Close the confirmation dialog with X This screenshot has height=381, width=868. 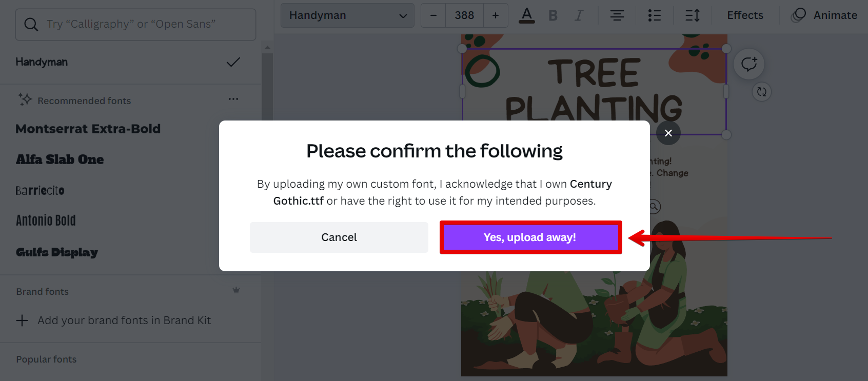(668, 133)
